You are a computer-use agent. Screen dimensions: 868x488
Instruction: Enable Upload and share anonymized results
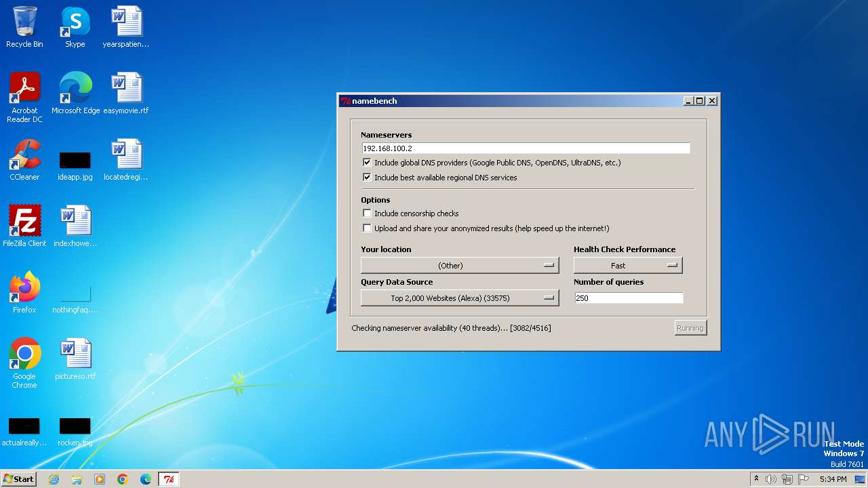[x=367, y=228]
